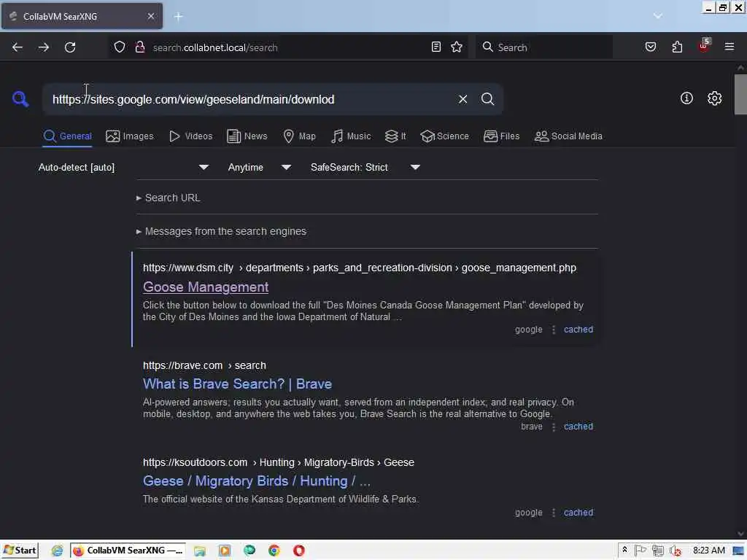
Task: Click the dsm.city result URL
Action: pos(360,268)
